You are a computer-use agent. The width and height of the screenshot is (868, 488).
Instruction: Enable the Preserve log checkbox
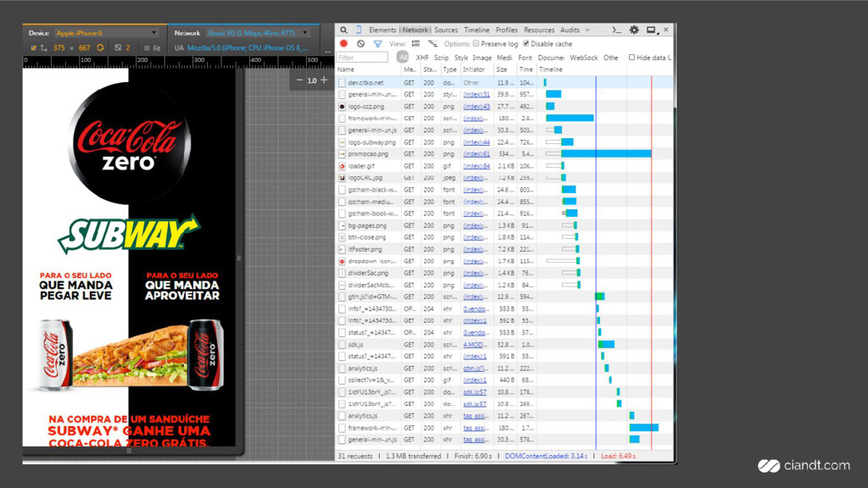coord(476,44)
